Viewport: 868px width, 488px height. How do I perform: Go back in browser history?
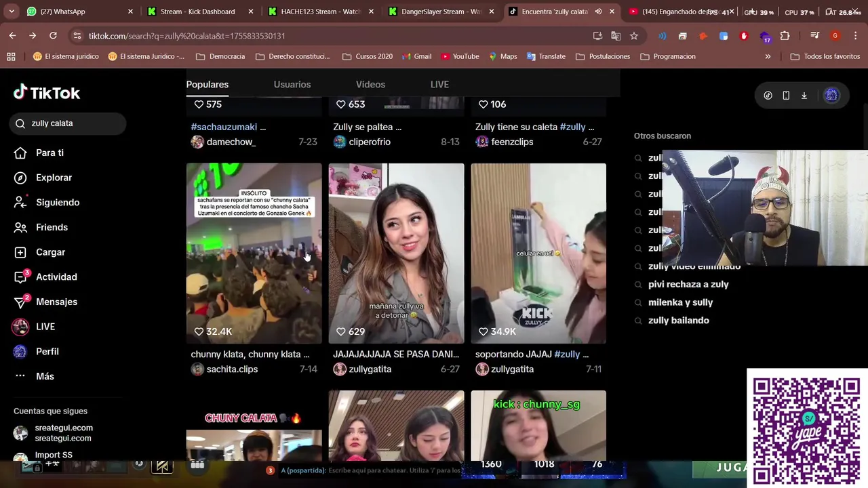click(13, 36)
